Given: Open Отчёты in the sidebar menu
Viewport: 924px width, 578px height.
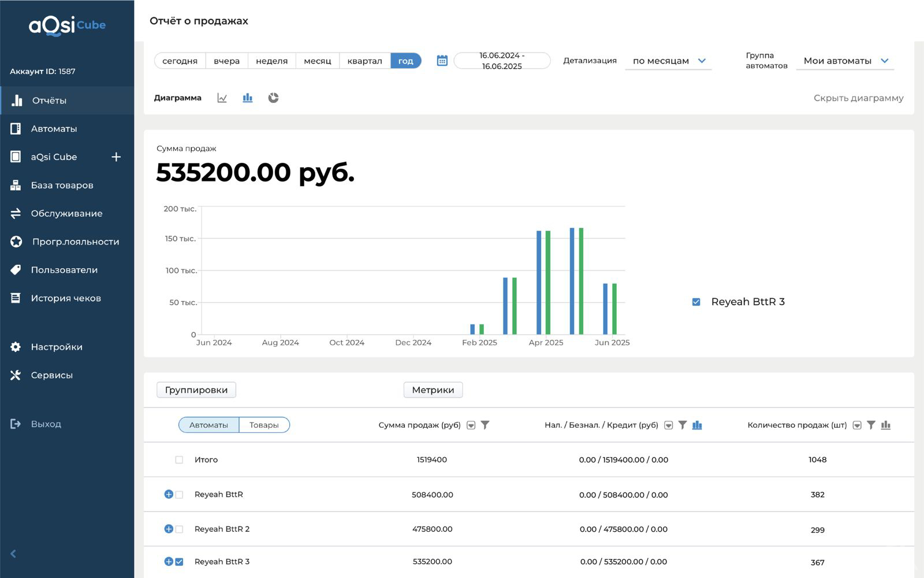Looking at the screenshot, I should pyautogui.click(x=67, y=100).
